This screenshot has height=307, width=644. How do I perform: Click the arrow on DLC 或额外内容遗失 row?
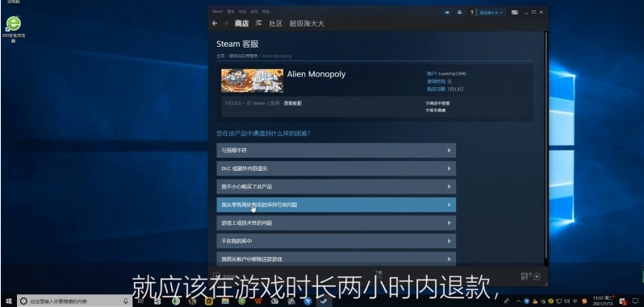[x=449, y=168]
